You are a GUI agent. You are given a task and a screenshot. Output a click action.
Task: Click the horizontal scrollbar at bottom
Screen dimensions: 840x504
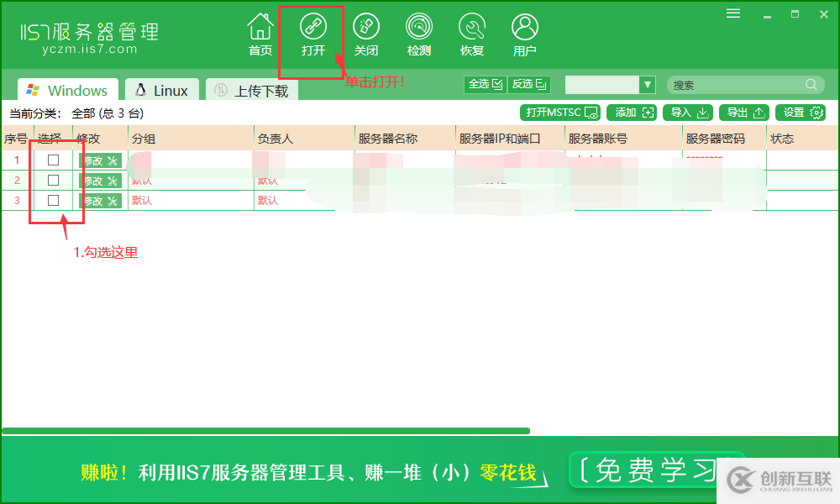(x=265, y=431)
